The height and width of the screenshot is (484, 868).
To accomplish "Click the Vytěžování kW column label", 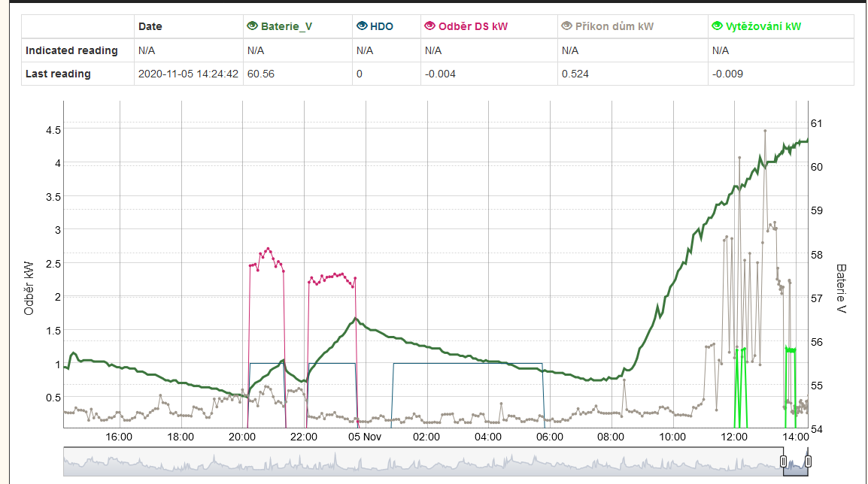I will tap(763, 26).
